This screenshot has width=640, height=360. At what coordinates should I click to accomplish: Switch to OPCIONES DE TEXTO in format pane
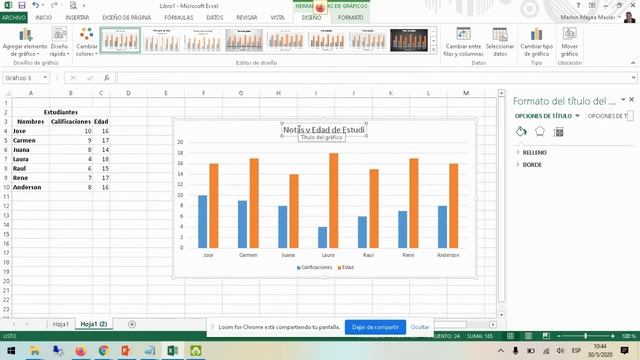(x=607, y=116)
